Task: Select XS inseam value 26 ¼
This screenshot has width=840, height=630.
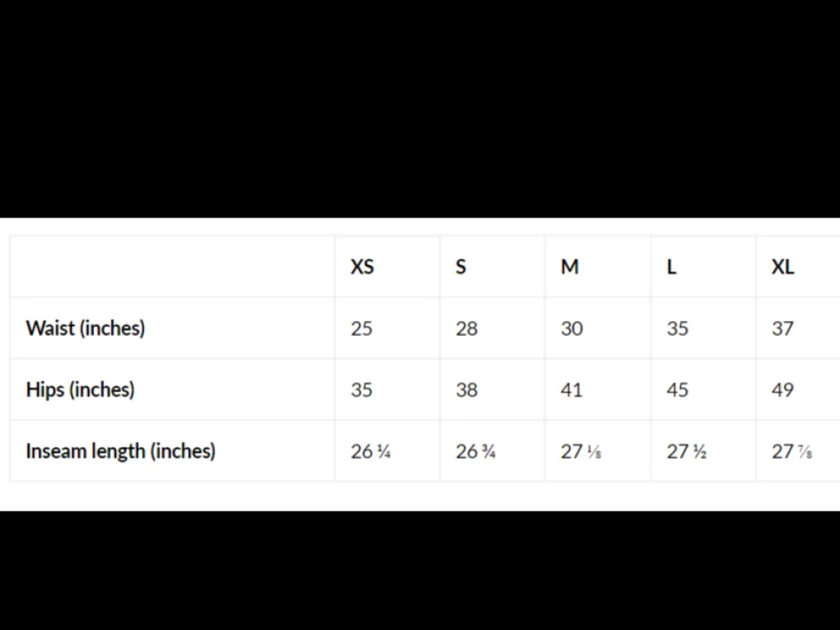Action: click(370, 452)
